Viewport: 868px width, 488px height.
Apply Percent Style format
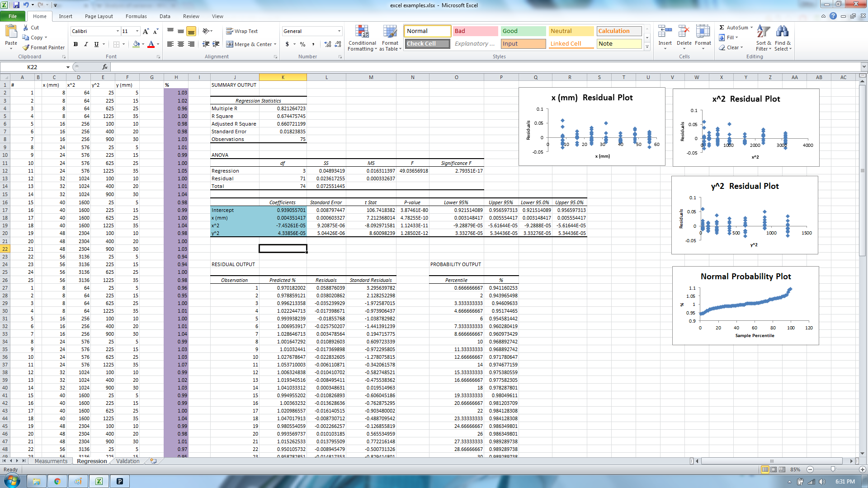[x=302, y=44]
